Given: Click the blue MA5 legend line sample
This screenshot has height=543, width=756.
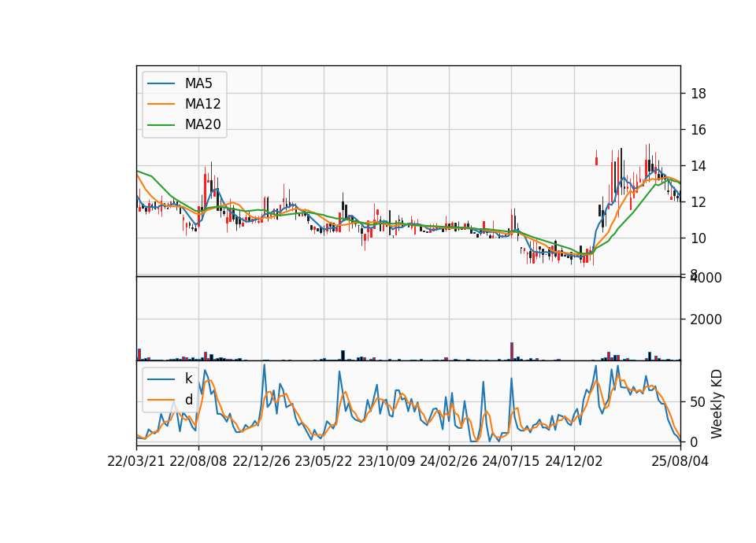Looking at the screenshot, I should [161, 83].
